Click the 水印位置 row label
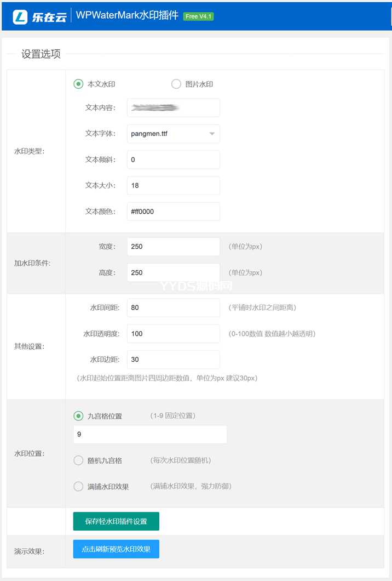 pyautogui.click(x=29, y=453)
